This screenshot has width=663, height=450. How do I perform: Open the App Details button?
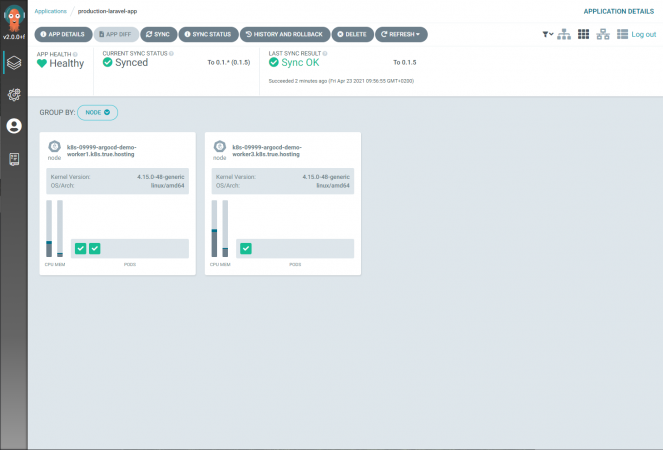pos(63,34)
